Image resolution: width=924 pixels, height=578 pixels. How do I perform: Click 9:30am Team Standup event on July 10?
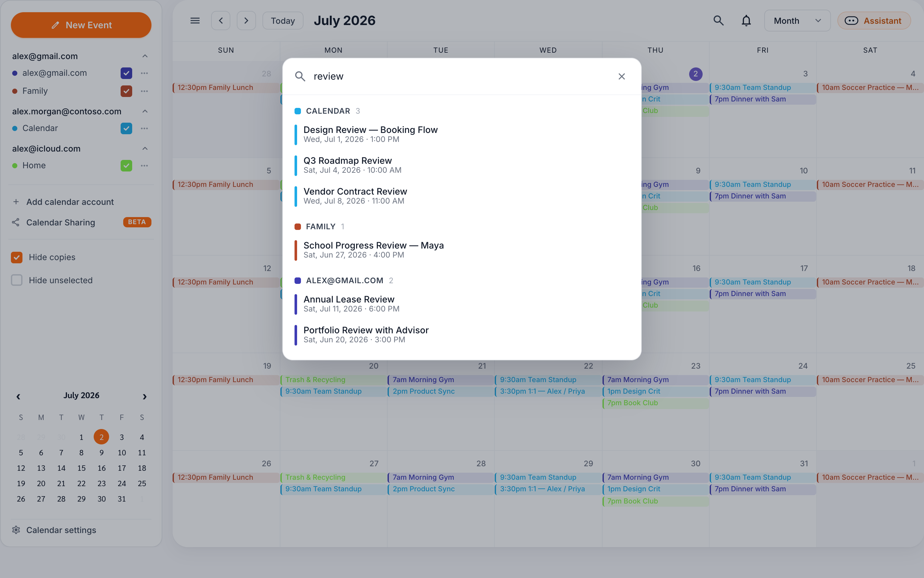pyautogui.click(x=763, y=185)
